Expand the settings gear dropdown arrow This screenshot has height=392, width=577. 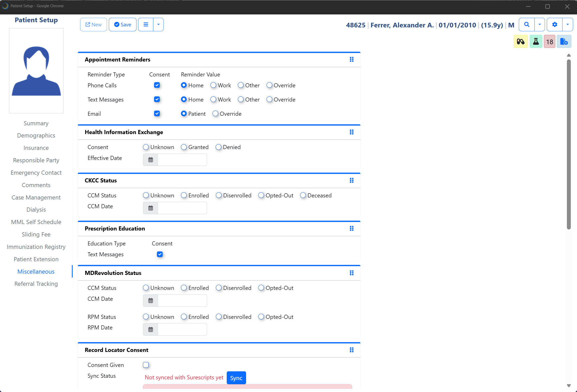[x=567, y=25]
